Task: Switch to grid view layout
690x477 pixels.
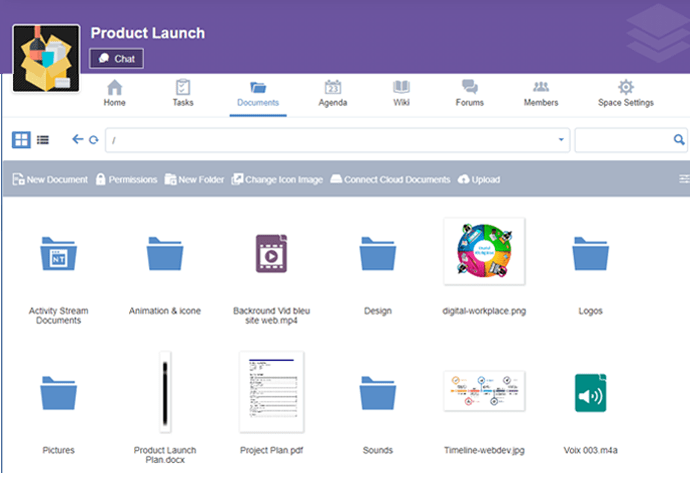Action: pos(21,140)
